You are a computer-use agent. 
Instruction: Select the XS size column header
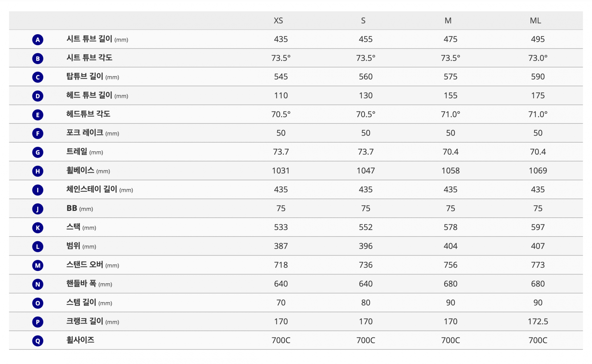tap(278, 21)
